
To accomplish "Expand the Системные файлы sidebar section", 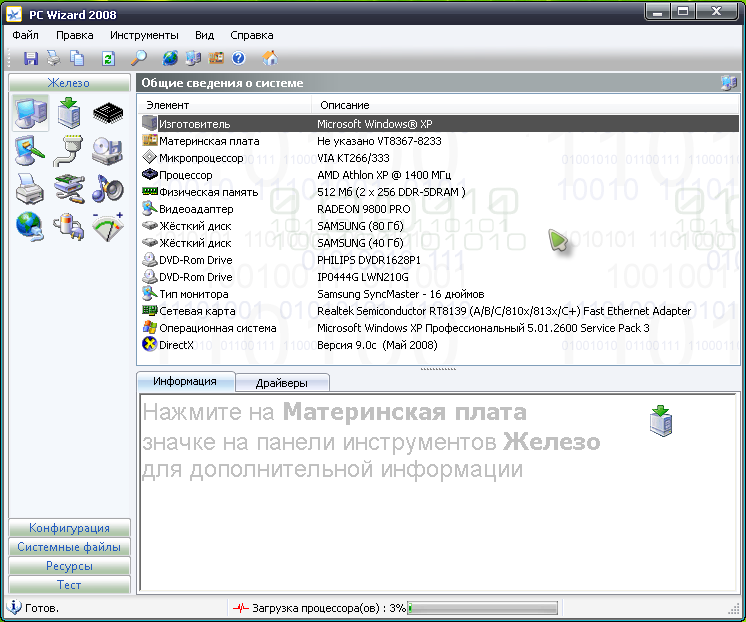I will click(69, 547).
